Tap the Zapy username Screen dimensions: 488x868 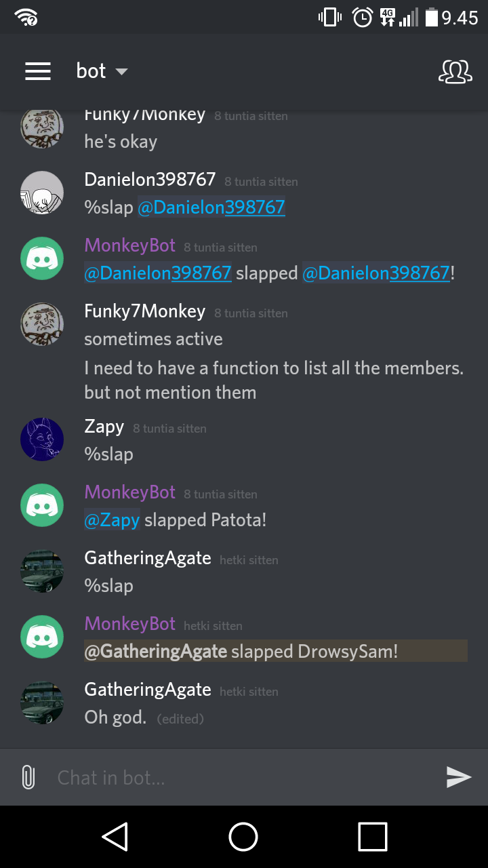(x=104, y=427)
